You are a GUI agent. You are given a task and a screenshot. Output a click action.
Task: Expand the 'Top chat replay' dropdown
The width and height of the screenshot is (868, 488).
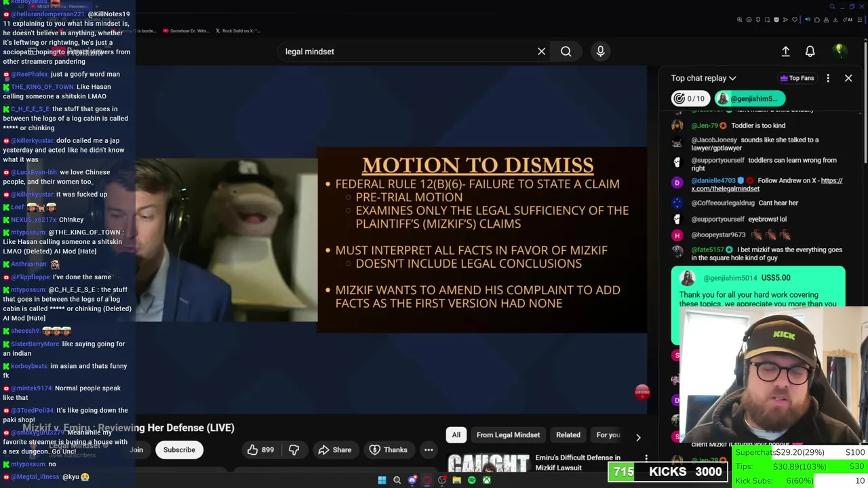703,78
